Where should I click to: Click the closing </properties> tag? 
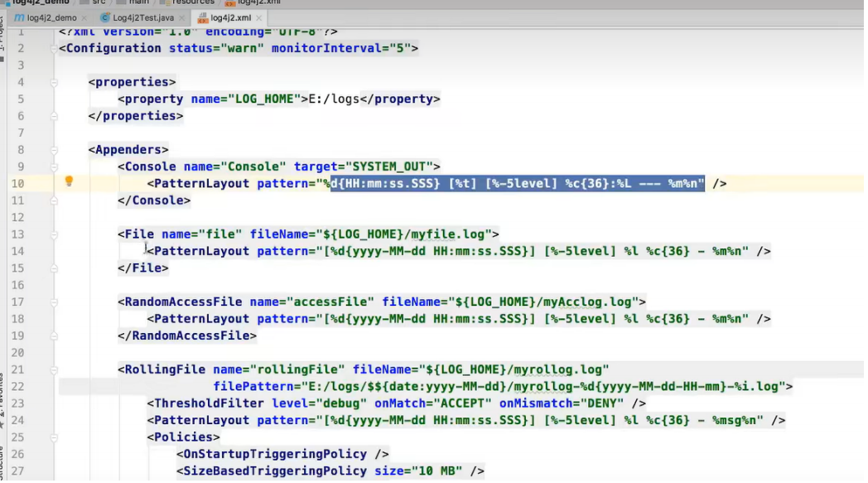point(136,116)
